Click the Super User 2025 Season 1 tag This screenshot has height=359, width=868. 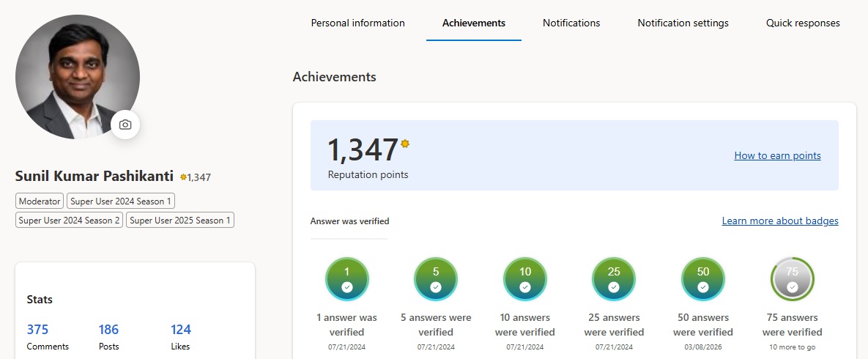click(180, 220)
